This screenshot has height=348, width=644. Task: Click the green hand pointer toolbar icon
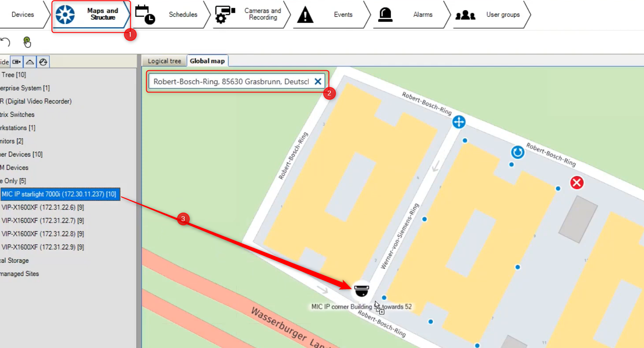point(27,42)
